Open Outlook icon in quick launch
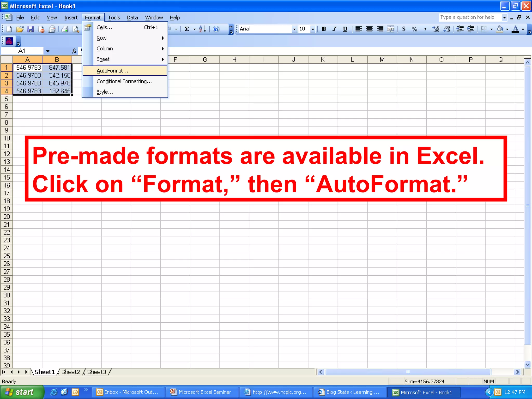Viewport: 532px width, 399px height. [x=75, y=392]
